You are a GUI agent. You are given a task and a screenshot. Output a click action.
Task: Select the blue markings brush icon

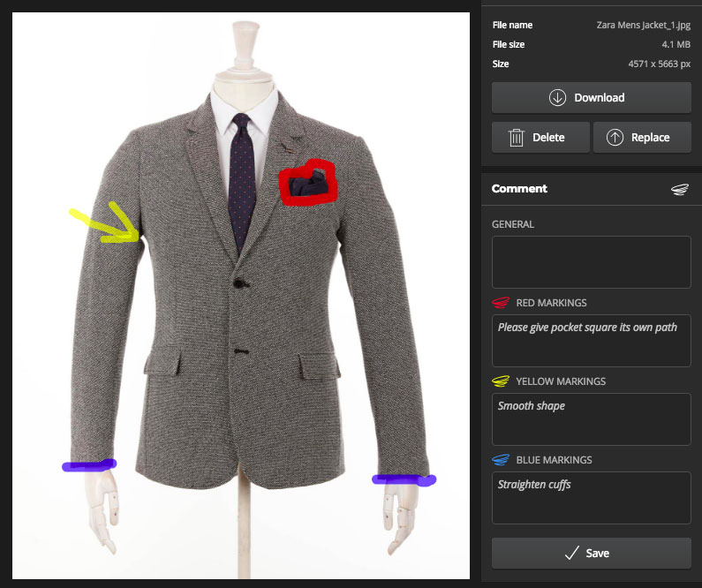(501, 460)
